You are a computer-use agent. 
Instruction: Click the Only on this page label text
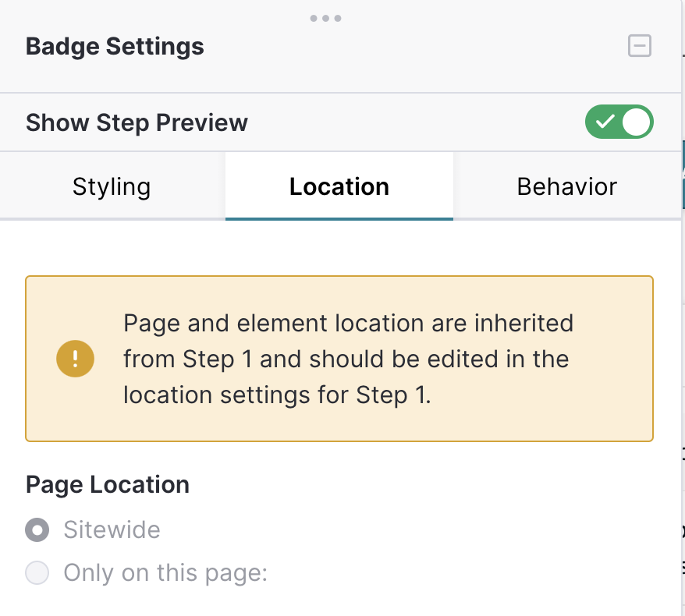[165, 573]
